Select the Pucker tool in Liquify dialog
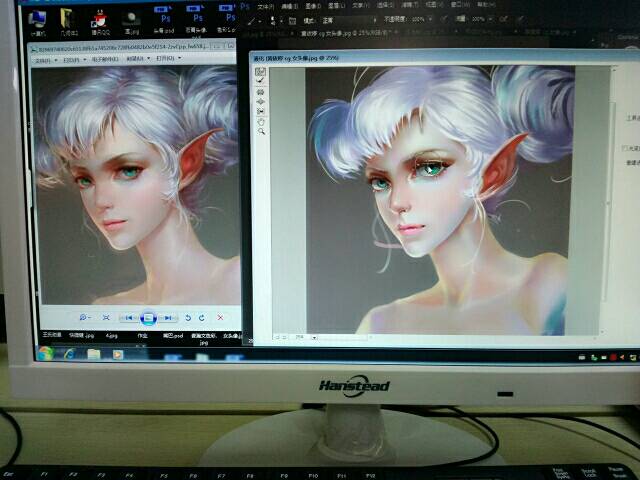This screenshot has height=480, width=640. [260, 93]
